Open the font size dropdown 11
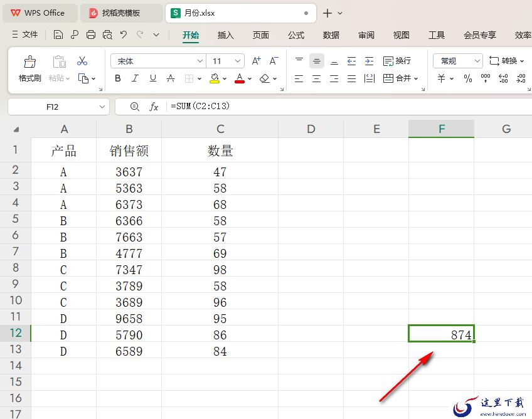The width and height of the screenshot is (532, 419). pyautogui.click(x=238, y=61)
